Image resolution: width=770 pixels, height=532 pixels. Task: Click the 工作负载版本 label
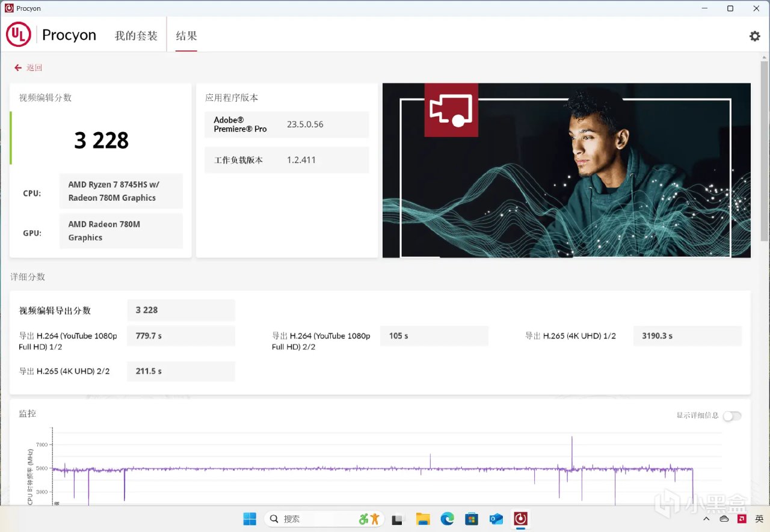pyautogui.click(x=238, y=160)
